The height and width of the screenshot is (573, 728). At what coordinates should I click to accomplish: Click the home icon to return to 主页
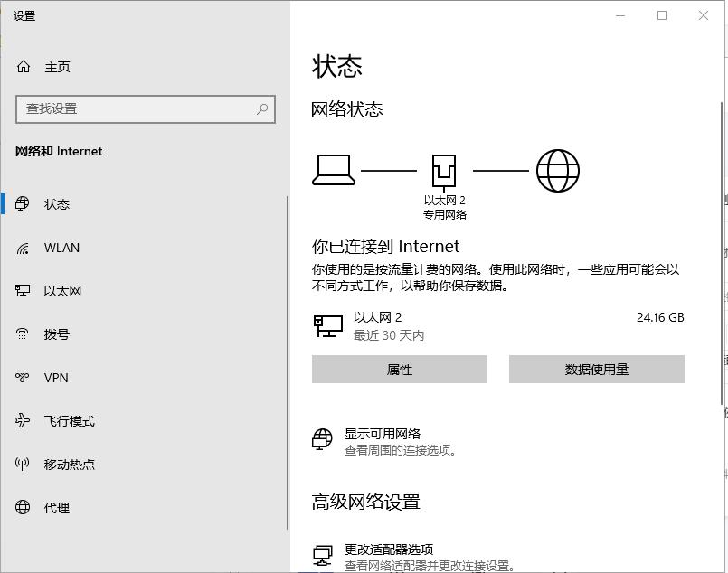coord(24,66)
